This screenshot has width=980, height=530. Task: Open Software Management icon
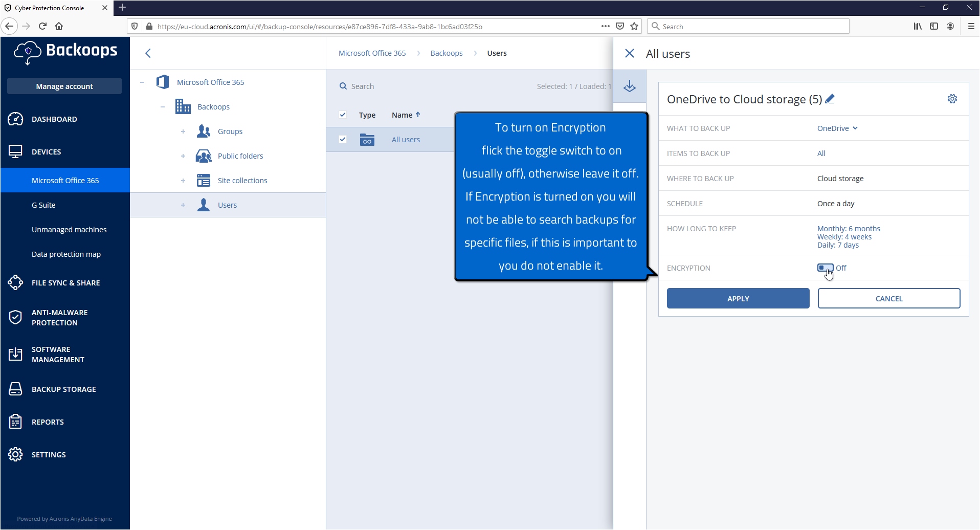[x=15, y=354]
